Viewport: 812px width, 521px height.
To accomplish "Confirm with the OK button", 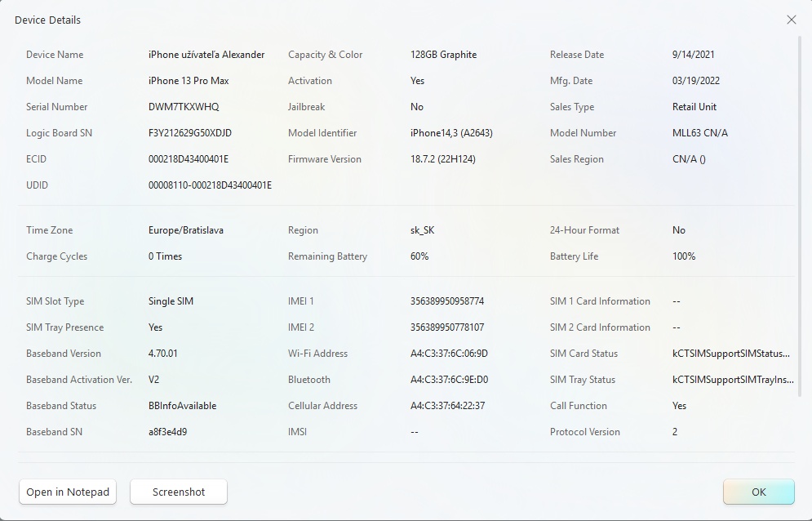I will pyautogui.click(x=758, y=492).
